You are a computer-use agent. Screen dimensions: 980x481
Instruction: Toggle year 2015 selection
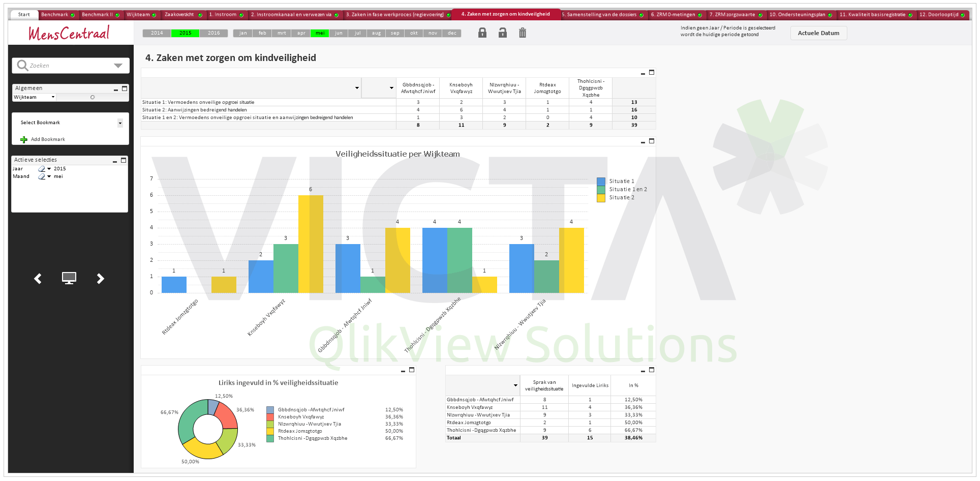(185, 33)
